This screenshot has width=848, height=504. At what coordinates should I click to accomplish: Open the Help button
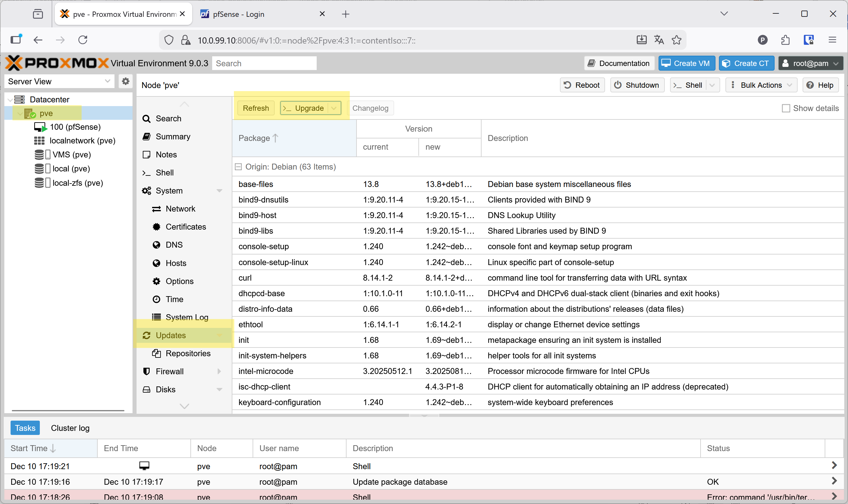pyautogui.click(x=820, y=85)
